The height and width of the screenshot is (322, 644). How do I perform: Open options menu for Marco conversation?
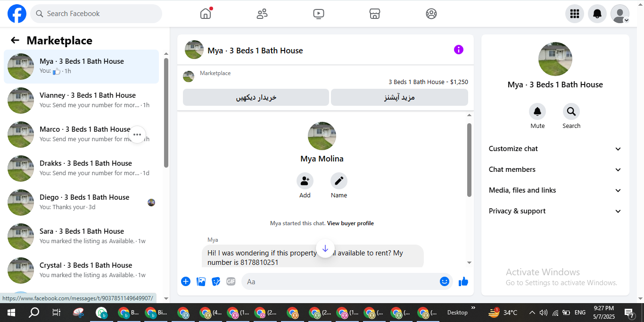[137, 135]
